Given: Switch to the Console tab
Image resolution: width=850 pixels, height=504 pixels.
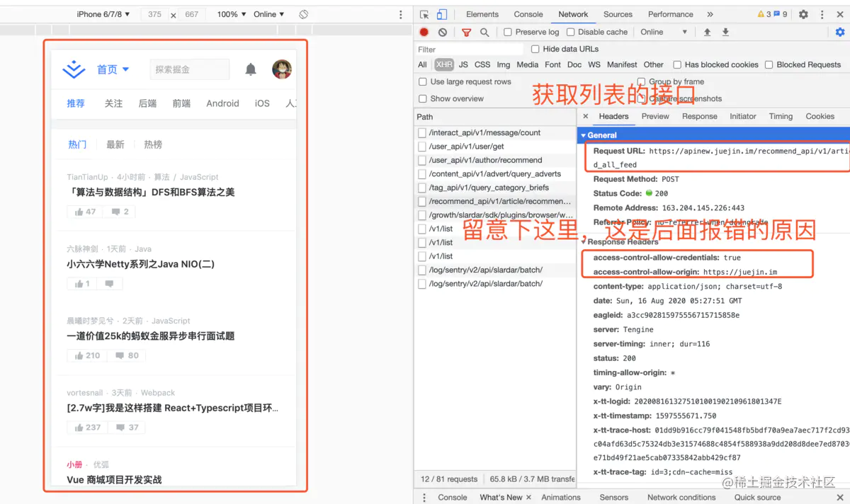Looking at the screenshot, I should pos(528,14).
